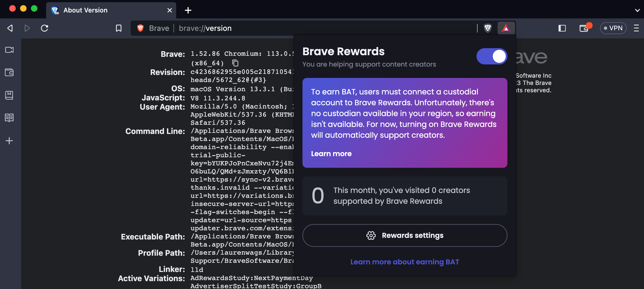This screenshot has height=289, width=644.
Task: Open the tab list dropdown chevron
Action: tap(637, 10)
